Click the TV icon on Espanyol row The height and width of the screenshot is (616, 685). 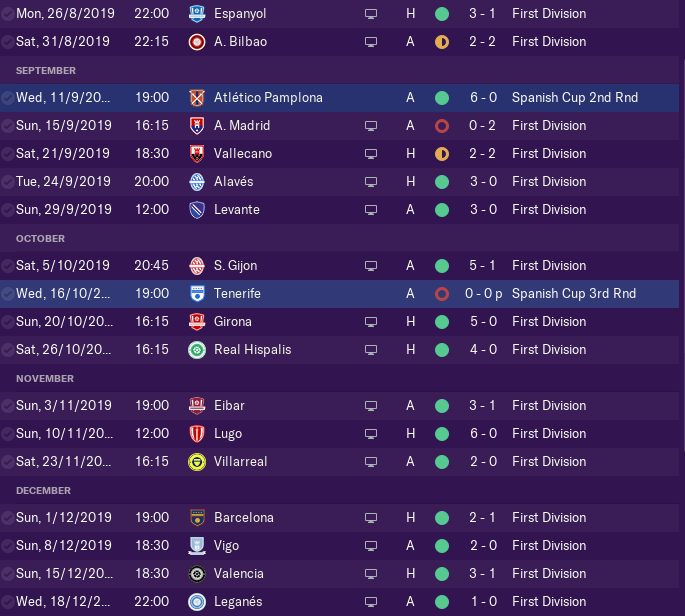[372, 14]
